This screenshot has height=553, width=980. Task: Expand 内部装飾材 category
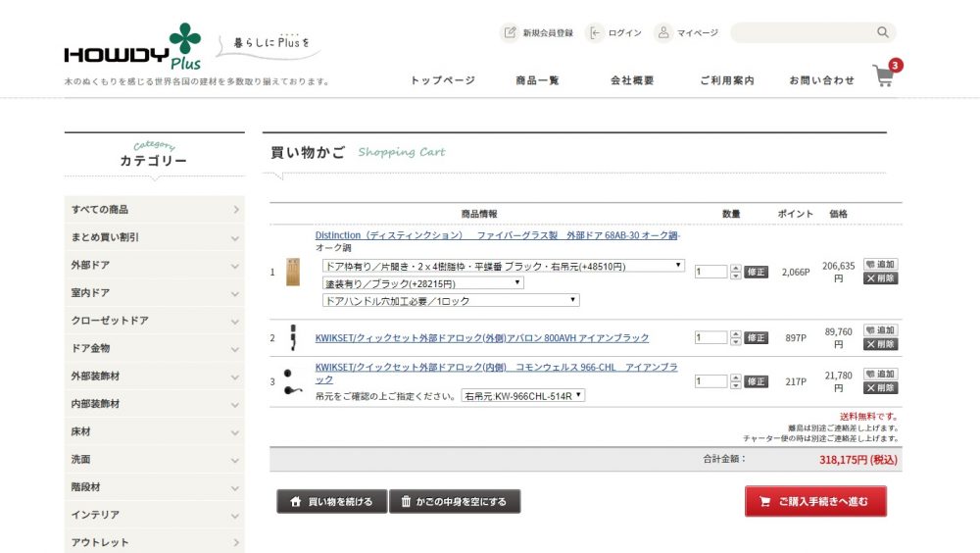point(155,404)
